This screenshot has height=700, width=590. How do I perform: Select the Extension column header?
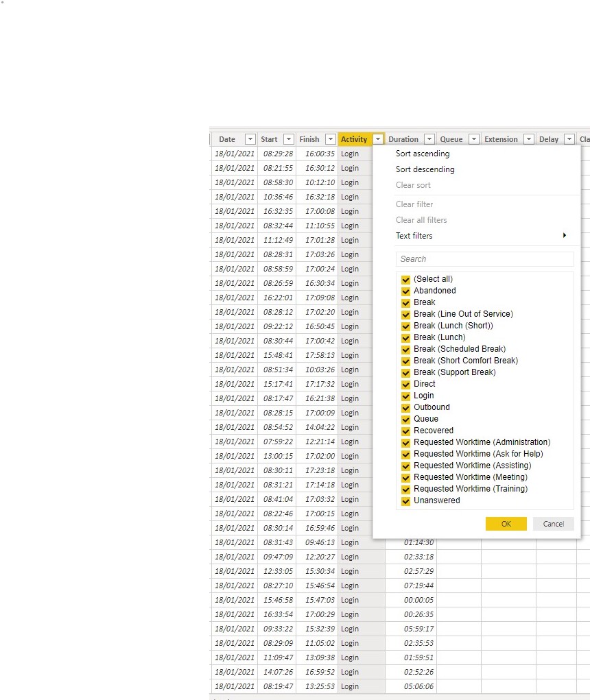(x=501, y=139)
